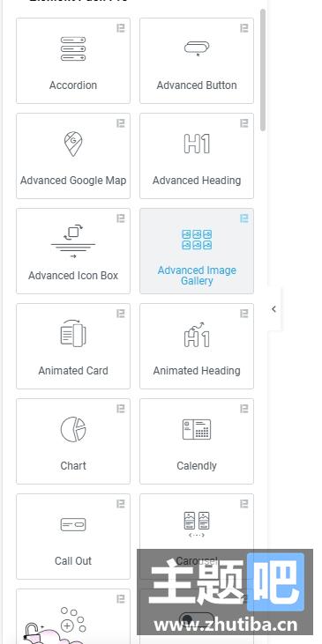Select the Calendly widget

click(197, 441)
